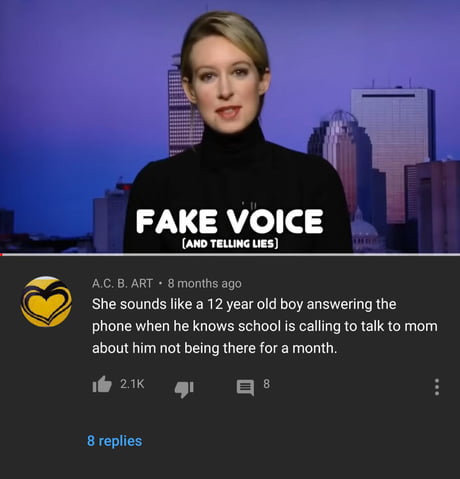The image size is (460, 479).
Task: Click the tall skyscraper in video background
Action: (x=393, y=150)
